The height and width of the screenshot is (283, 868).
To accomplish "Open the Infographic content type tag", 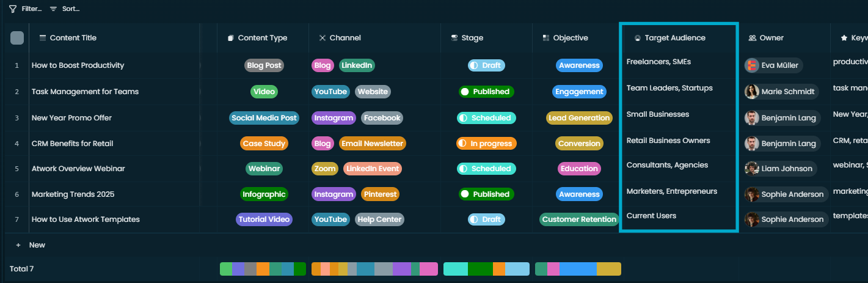I will point(264,194).
